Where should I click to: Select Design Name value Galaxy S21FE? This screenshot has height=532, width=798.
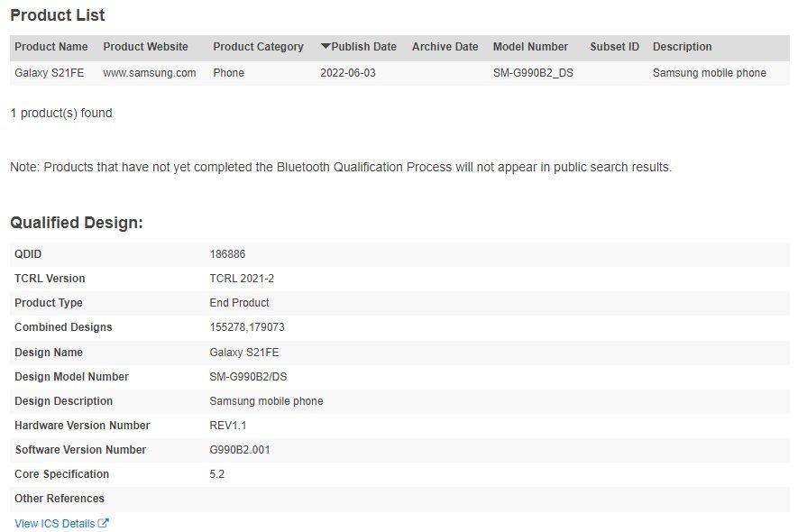pos(244,353)
